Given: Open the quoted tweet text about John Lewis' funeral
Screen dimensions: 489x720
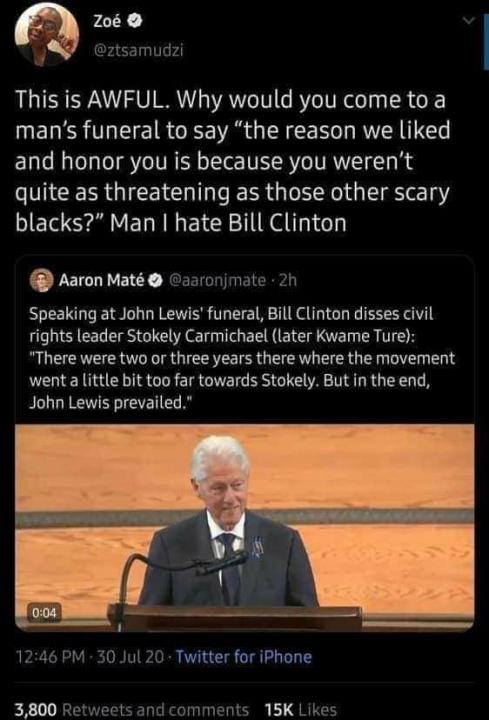Looking at the screenshot, I should point(242,358).
